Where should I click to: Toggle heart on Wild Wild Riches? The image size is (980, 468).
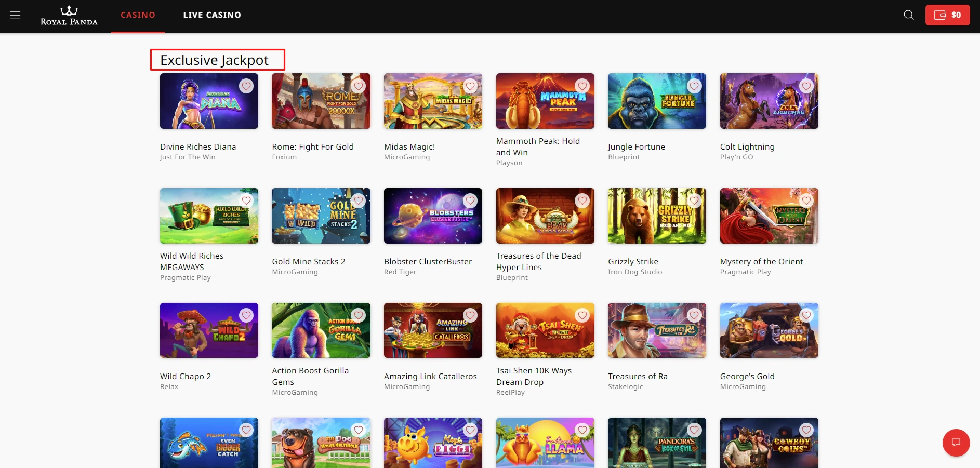click(x=246, y=200)
